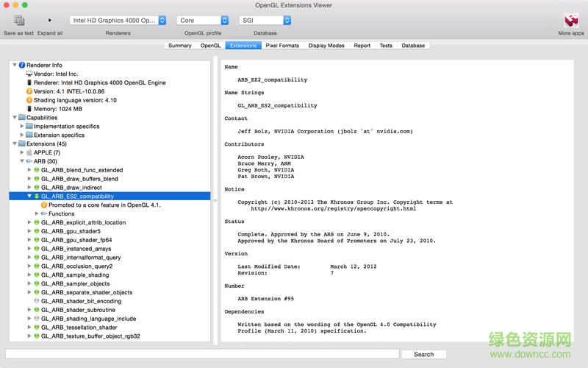The width and height of the screenshot is (588, 368).
Task: Expand the APPLE (7) extensions group
Action: point(21,152)
